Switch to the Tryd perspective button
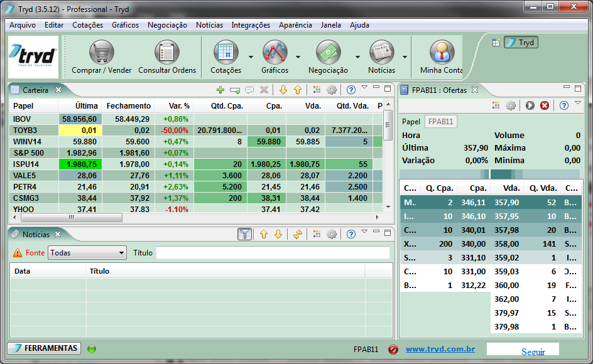Screen dimensions: 593x364 (x=521, y=42)
